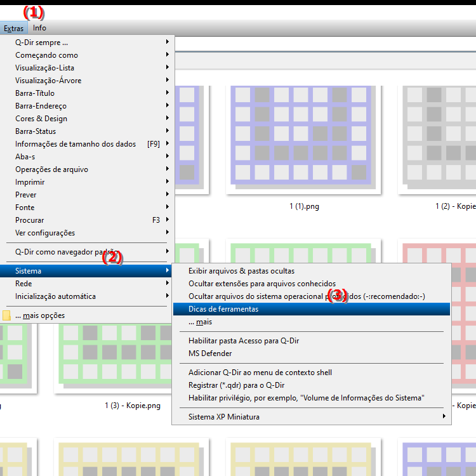
Task: Open the Fonte submenu
Action: click(x=87, y=208)
